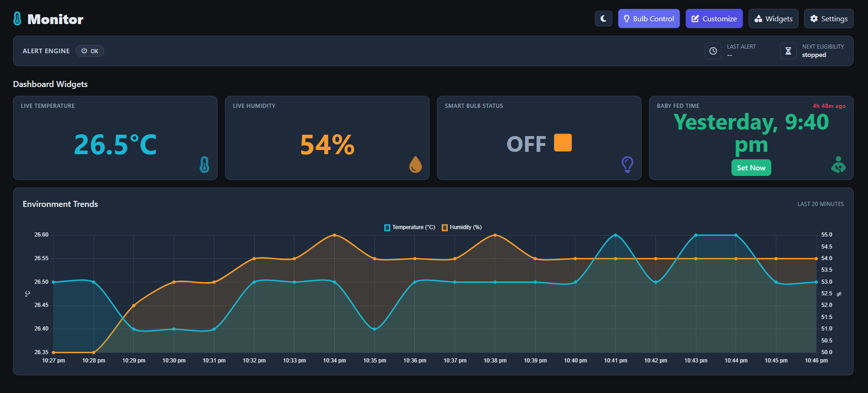The width and height of the screenshot is (868, 393).
Task: Click the LAST 20 MINUTES label
Action: (x=820, y=204)
